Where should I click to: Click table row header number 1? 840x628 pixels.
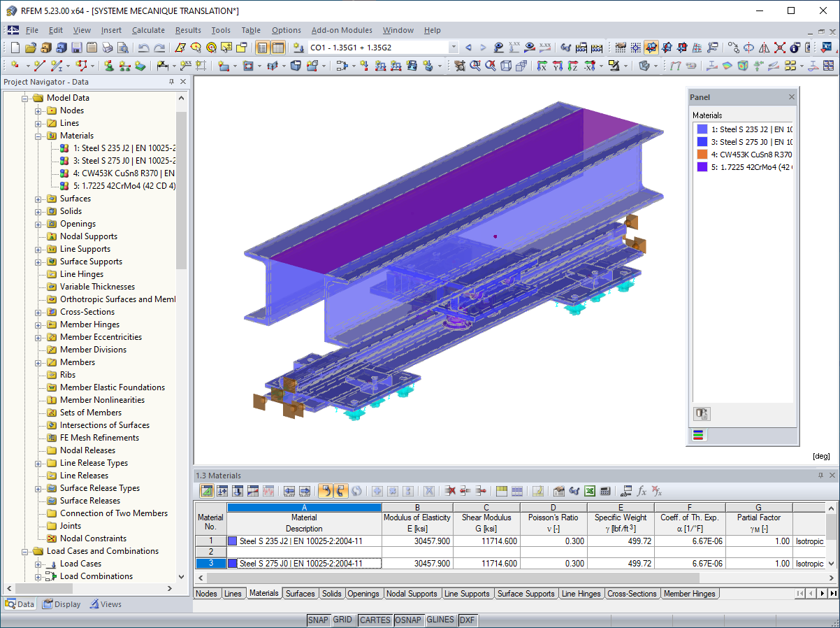tap(210, 541)
